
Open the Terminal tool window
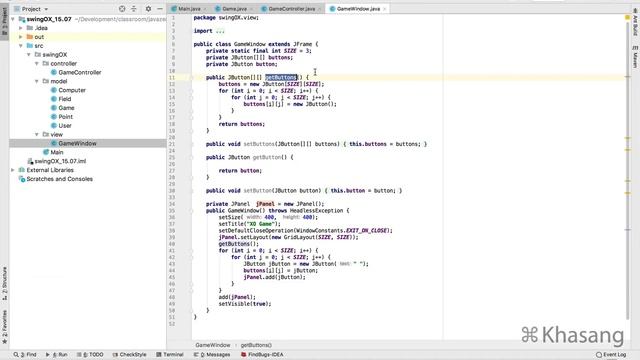(170, 355)
